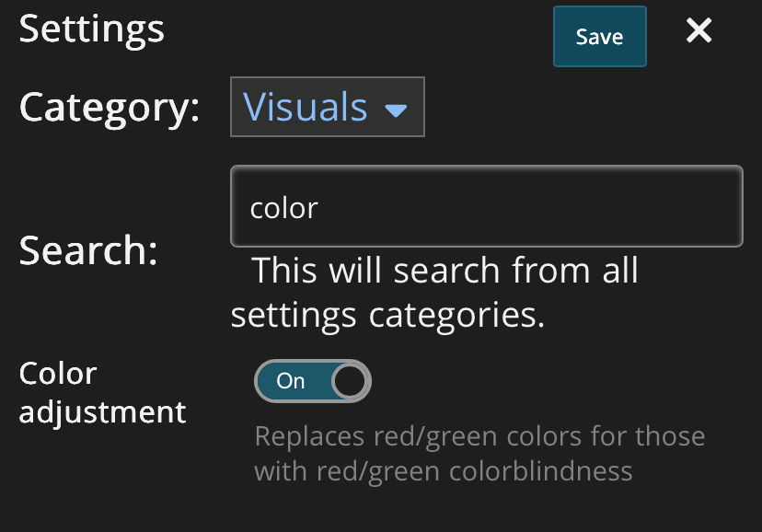This screenshot has width=762, height=532.
Task: Save the settings changes
Action: point(599,37)
